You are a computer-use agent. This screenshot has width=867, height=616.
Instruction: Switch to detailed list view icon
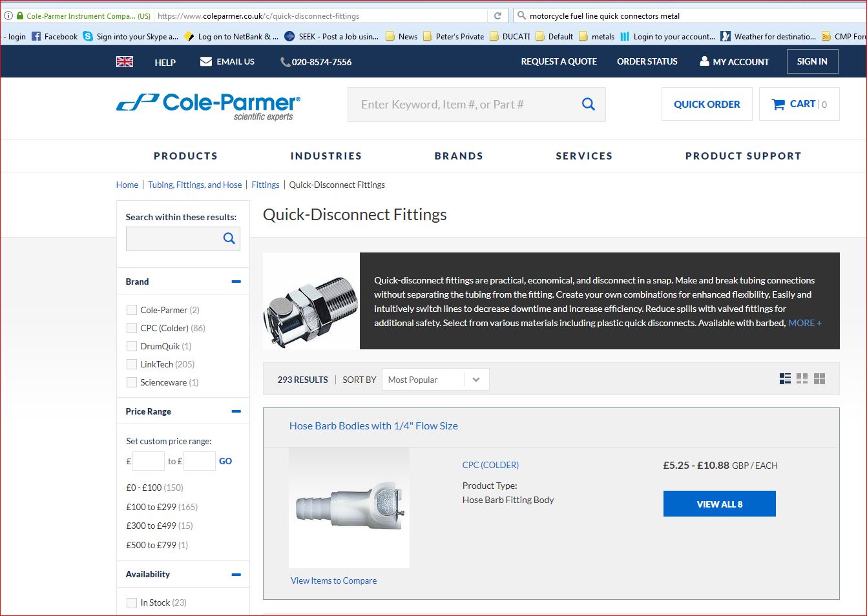pos(785,379)
